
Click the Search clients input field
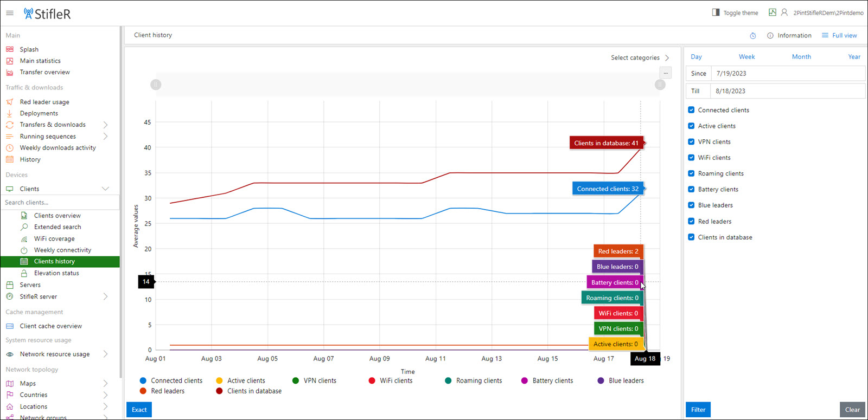tap(59, 203)
